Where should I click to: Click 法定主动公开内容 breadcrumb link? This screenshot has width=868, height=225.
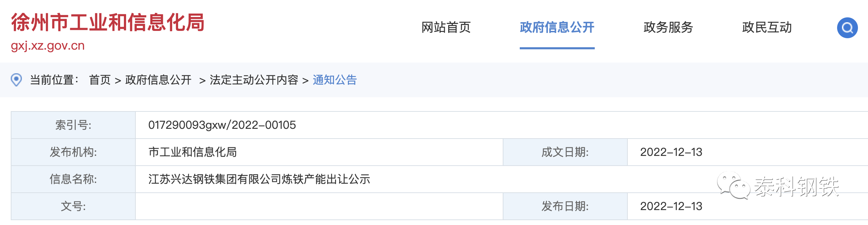pos(254,80)
